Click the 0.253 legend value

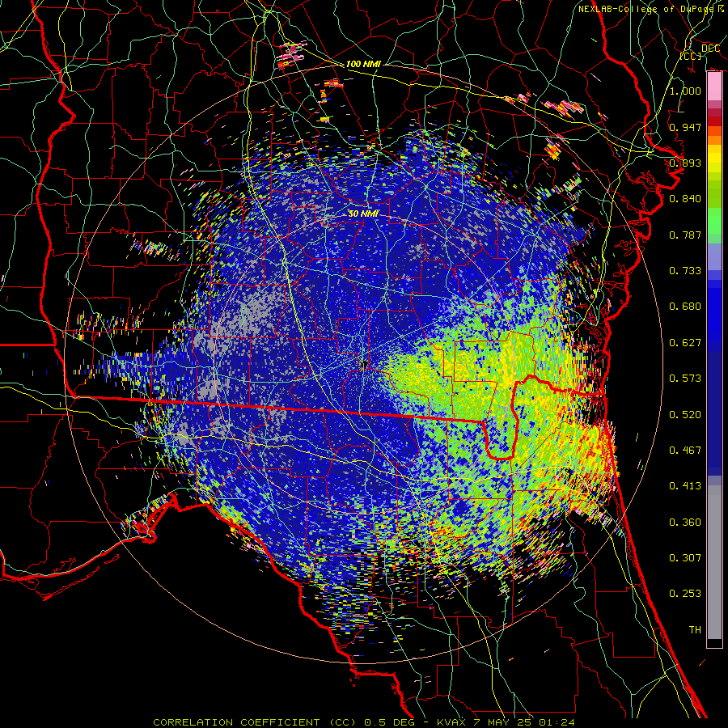point(685,594)
